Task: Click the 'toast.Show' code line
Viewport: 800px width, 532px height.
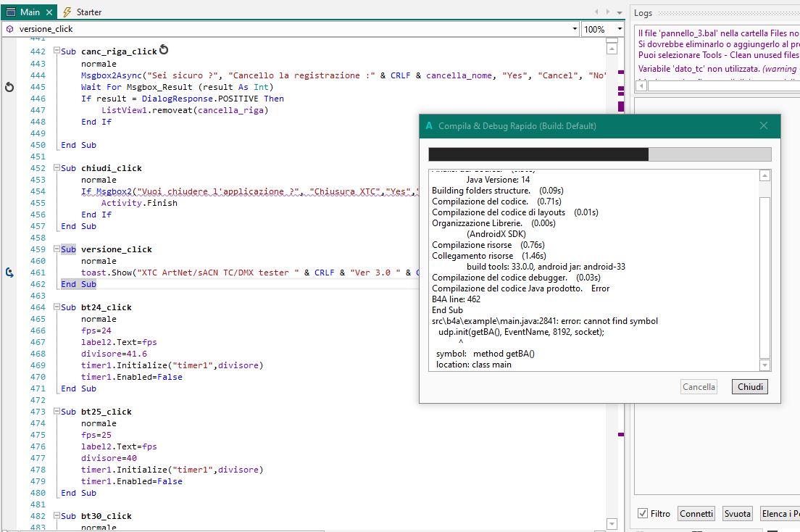Action: click(x=250, y=273)
